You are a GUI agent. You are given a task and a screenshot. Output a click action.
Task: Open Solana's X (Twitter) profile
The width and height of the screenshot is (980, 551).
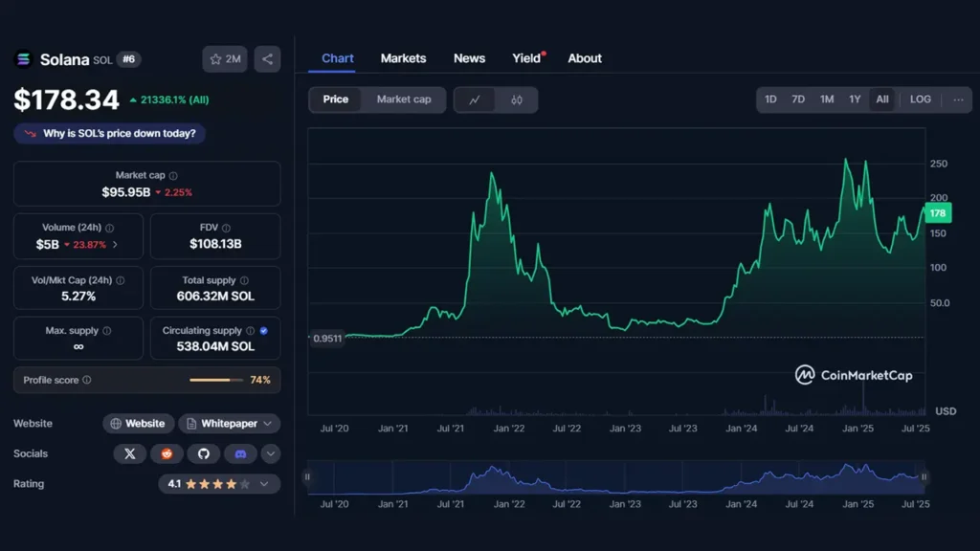130,453
